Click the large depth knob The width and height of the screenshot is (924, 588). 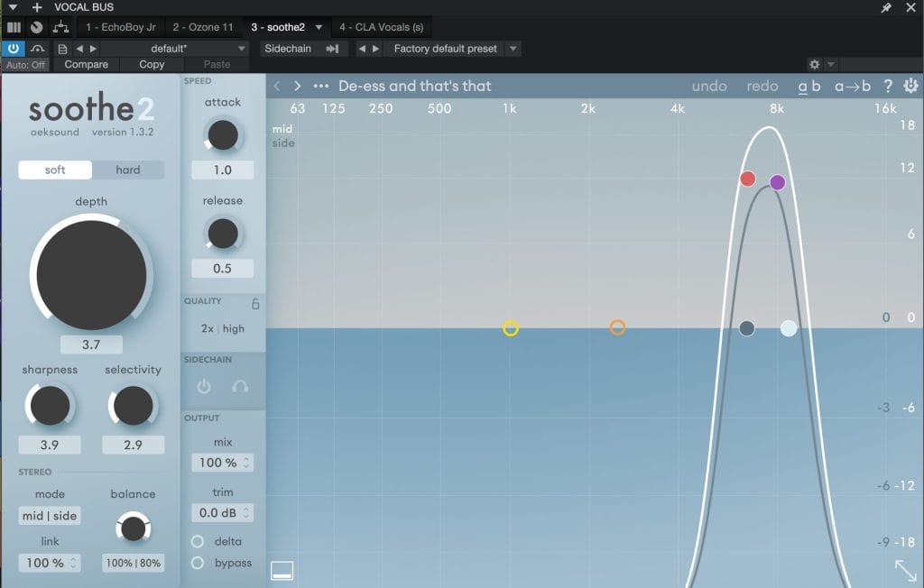[91, 274]
